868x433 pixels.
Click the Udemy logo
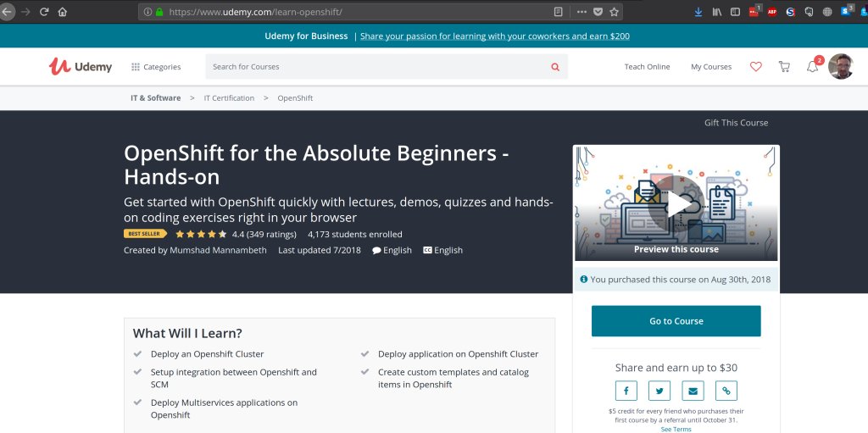[81, 66]
